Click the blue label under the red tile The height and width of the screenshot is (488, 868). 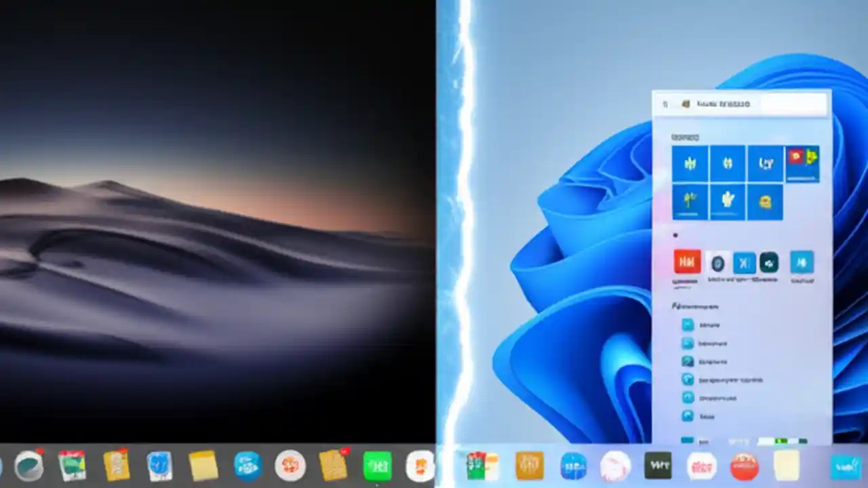click(x=685, y=281)
